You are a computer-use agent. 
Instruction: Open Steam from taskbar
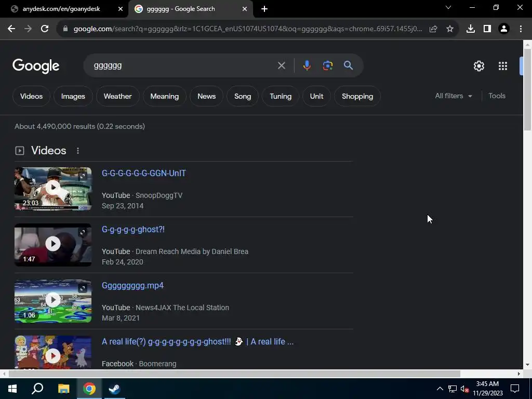[115, 389]
